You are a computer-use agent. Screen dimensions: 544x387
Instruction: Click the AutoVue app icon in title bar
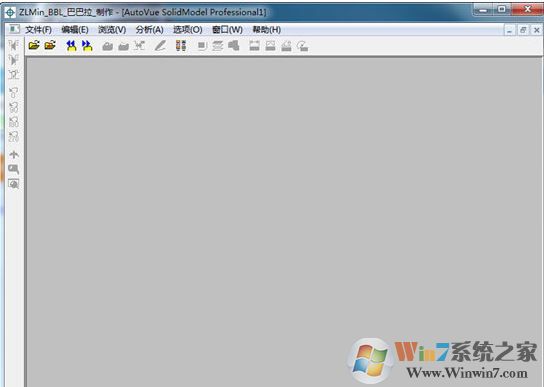10,12
